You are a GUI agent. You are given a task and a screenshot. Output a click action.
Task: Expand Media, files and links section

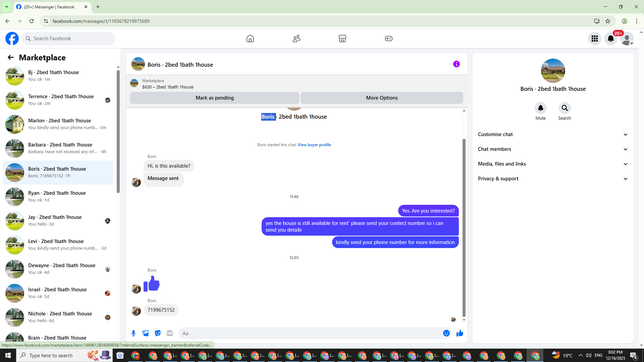coord(553,164)
